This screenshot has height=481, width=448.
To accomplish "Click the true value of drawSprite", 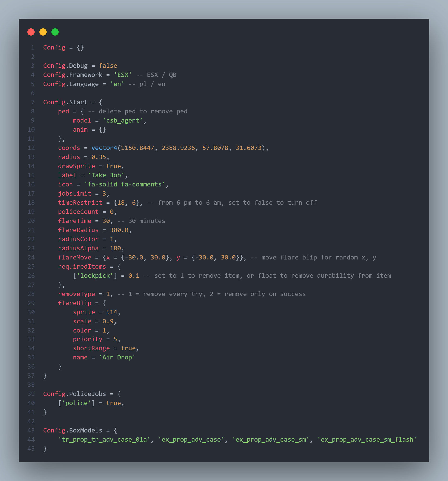I will [x=113, y=166].
